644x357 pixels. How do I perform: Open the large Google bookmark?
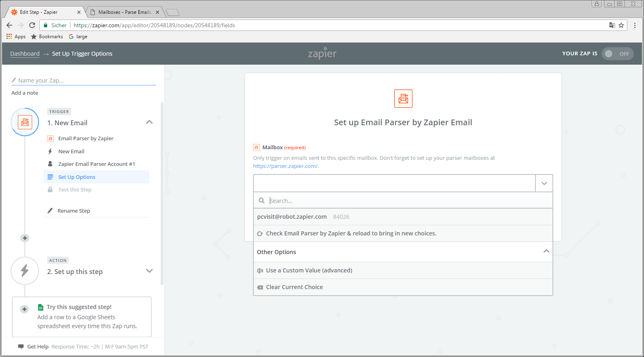(78, 37)
